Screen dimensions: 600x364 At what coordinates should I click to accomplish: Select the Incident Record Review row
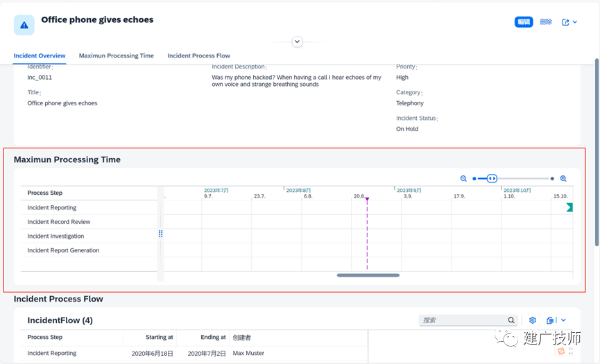tap(89, 222)
